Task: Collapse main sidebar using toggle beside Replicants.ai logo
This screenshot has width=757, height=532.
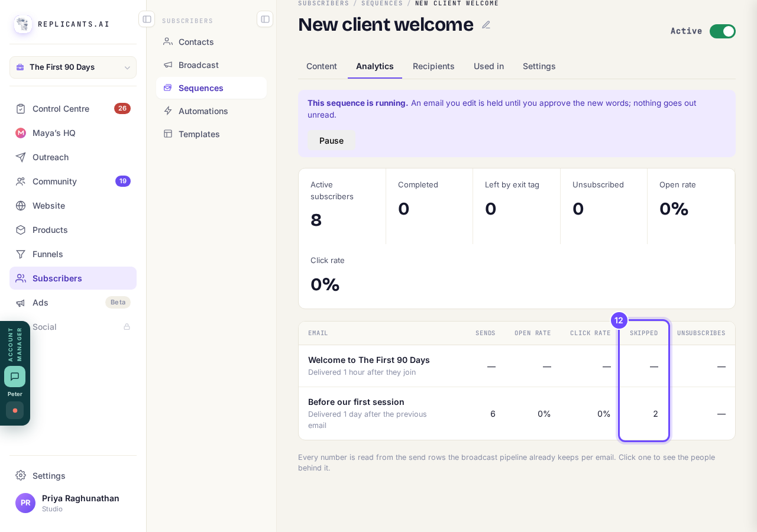Action: click(147, 19)
